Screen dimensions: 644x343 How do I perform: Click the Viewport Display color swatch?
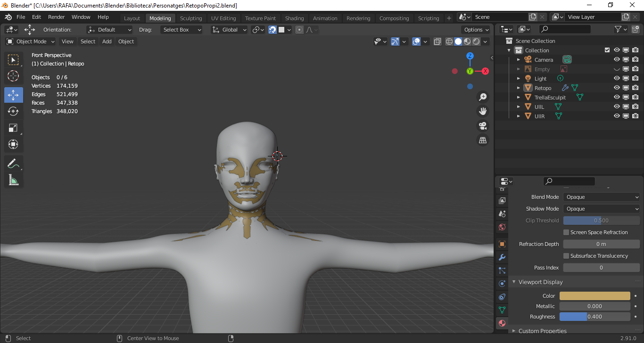pos(594,296)
